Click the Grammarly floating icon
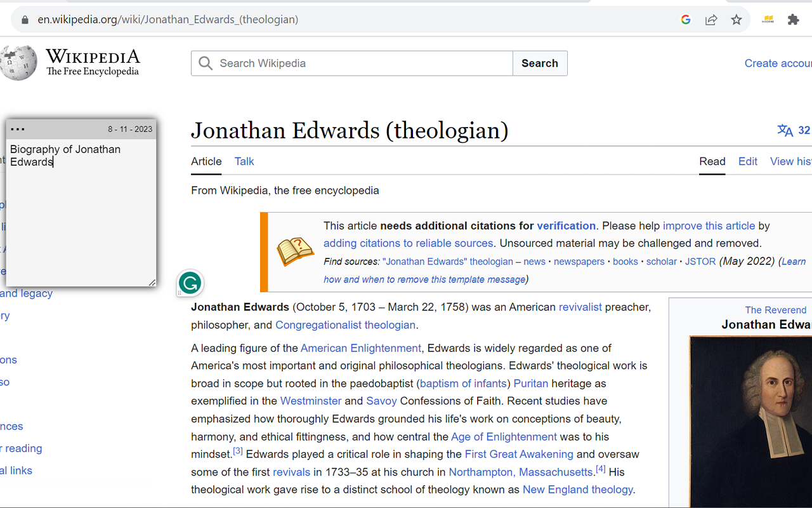The image size is (812, 508). [190, 283]
